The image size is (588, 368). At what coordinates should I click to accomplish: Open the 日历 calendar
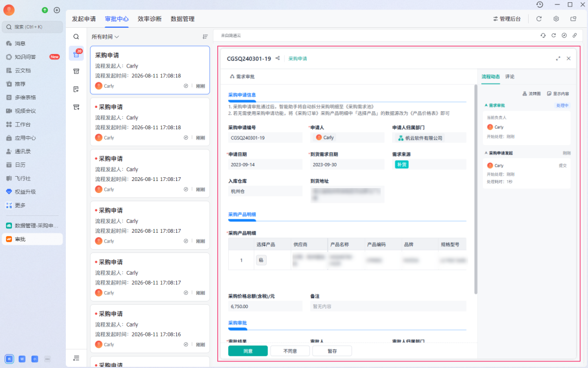click(x=32, y=165)
